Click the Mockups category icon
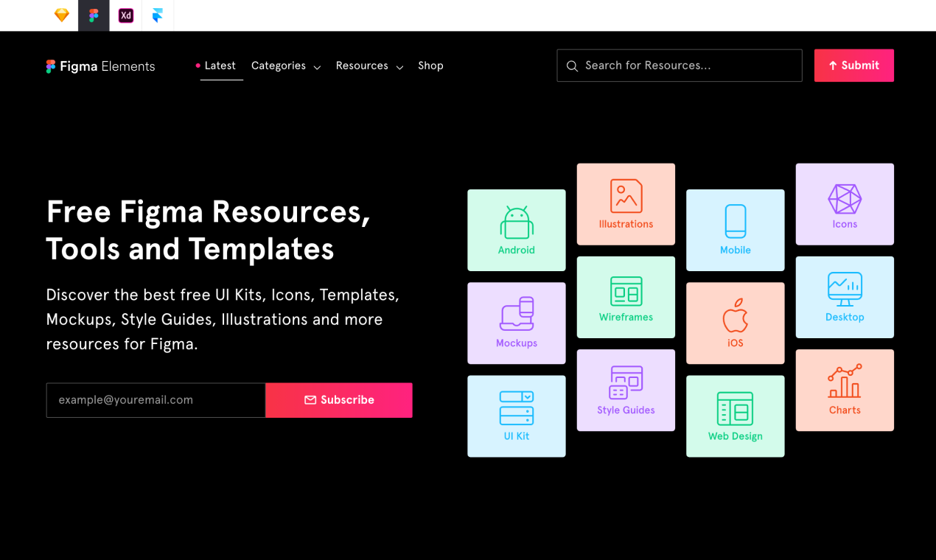 pos(516,315)
